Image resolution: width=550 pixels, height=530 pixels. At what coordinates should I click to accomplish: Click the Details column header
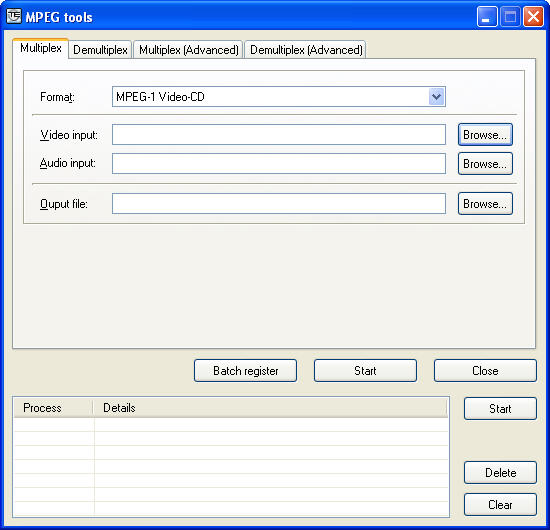click(x=271, y=408)
